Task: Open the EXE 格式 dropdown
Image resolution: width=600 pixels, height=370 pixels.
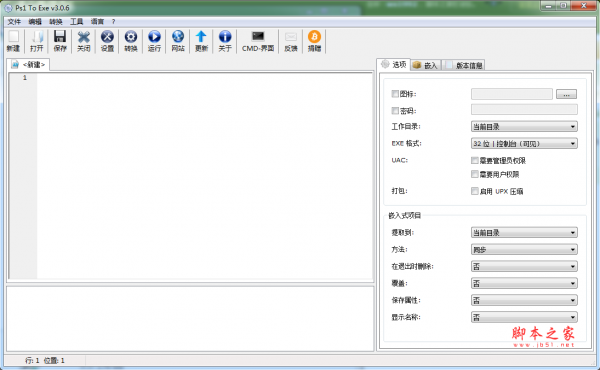Action: pyautogui.click(x=524, y=143)
